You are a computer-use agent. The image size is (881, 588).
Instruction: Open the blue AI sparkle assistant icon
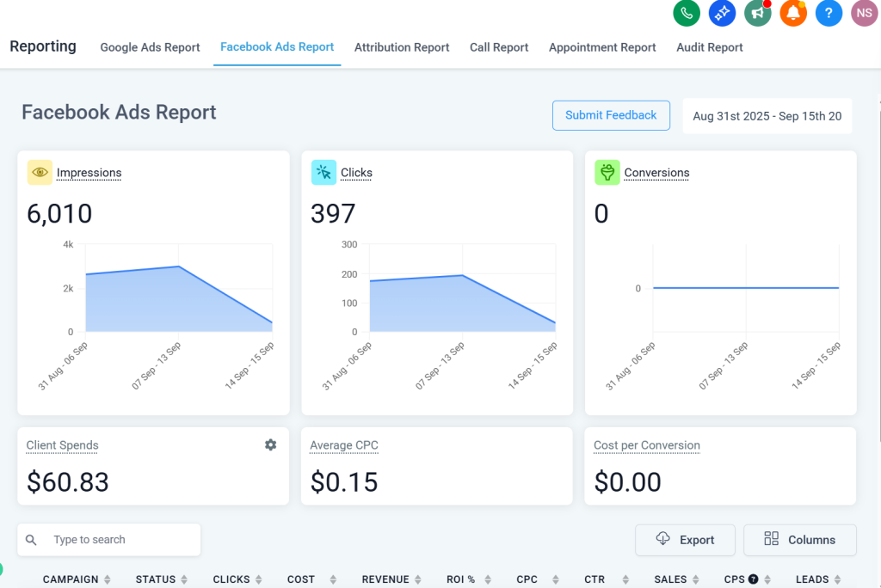(722, 13)
